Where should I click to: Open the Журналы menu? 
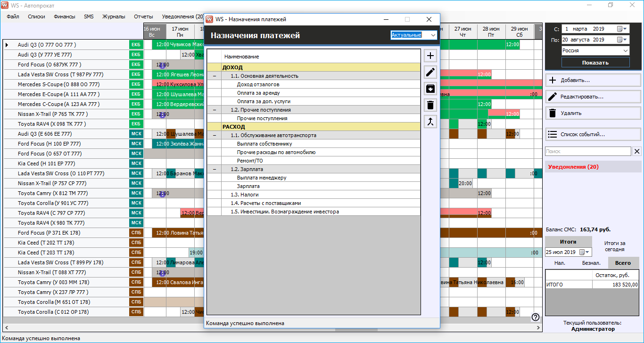(114, 16)
